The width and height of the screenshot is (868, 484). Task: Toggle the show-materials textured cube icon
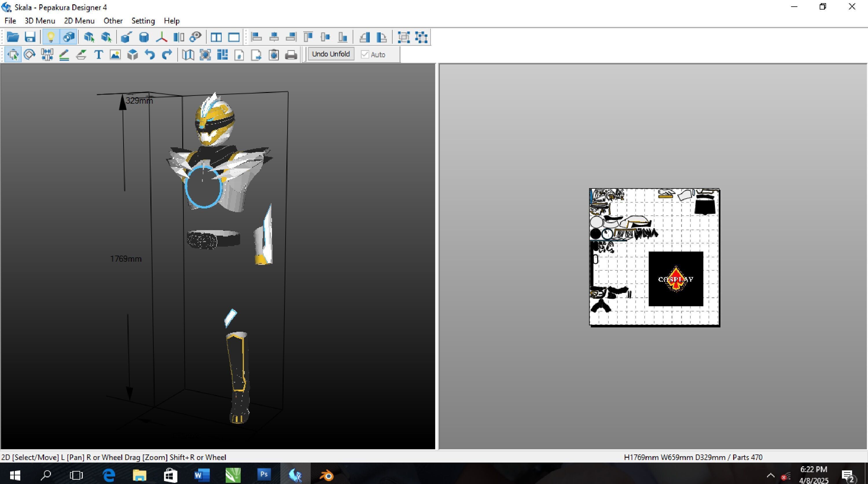[x=69, y=37]
